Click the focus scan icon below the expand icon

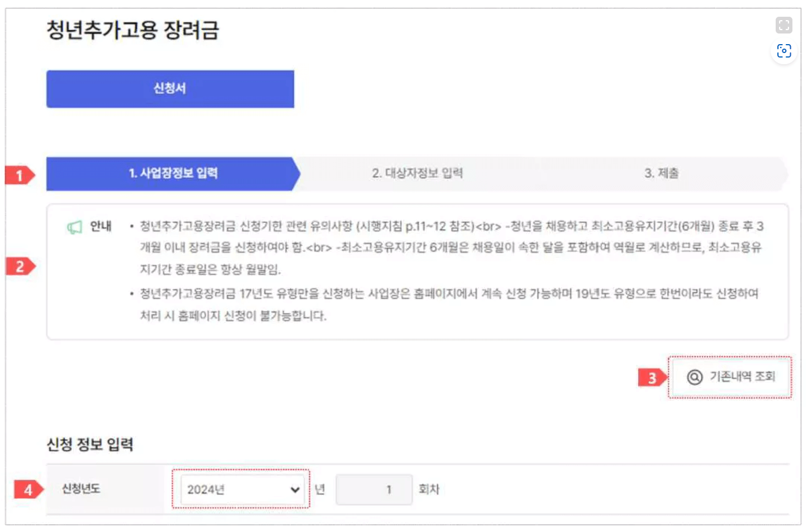785,51
